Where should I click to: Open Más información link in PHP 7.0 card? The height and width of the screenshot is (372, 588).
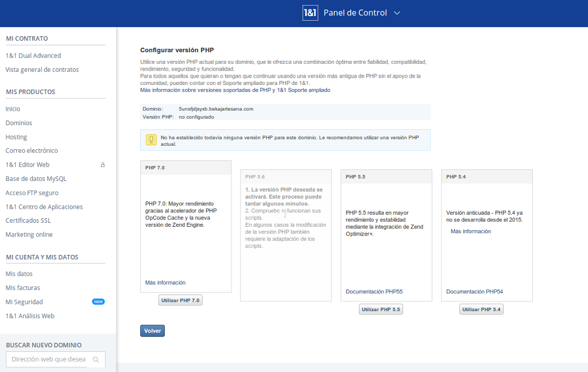click(x=165, y=282)
